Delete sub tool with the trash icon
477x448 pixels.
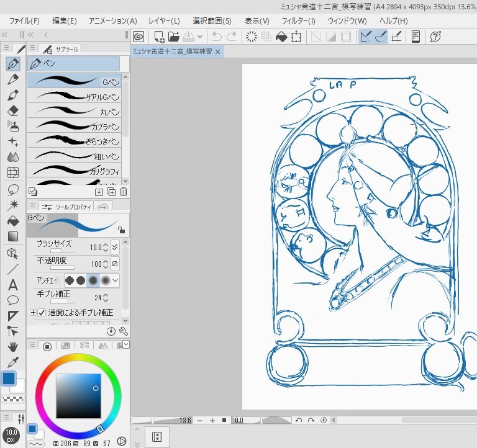click(x=124, y=192)
